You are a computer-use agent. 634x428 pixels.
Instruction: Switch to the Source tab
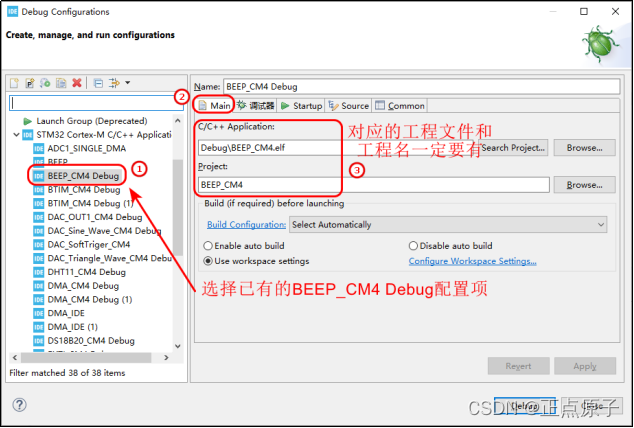point(349,106)
